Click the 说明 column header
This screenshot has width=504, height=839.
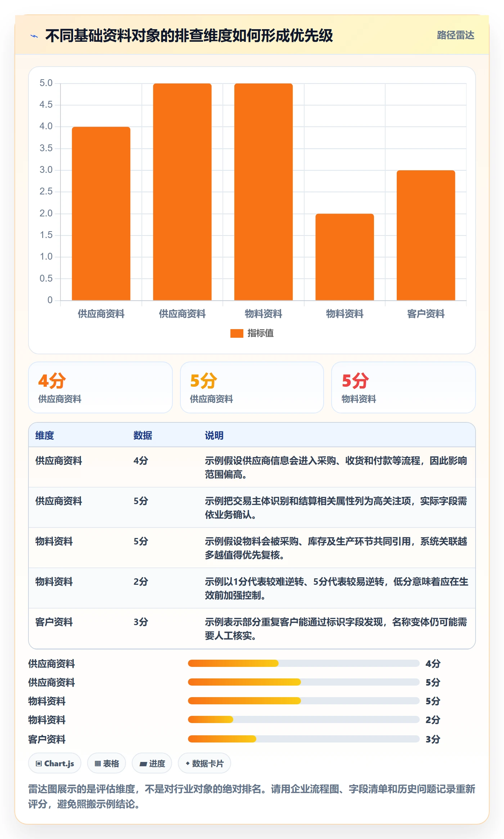click(214, 436)
